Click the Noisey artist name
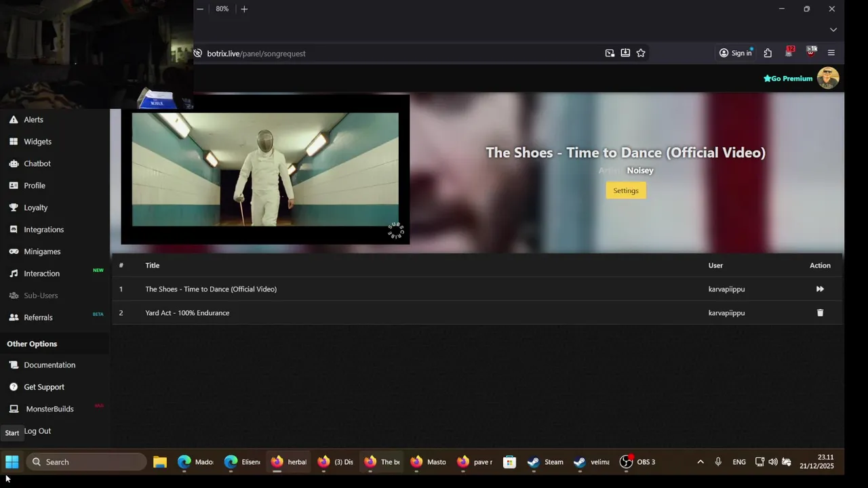The width and height of the screenshot is (868, 488). pyautogui.click(x=640, y=171)
